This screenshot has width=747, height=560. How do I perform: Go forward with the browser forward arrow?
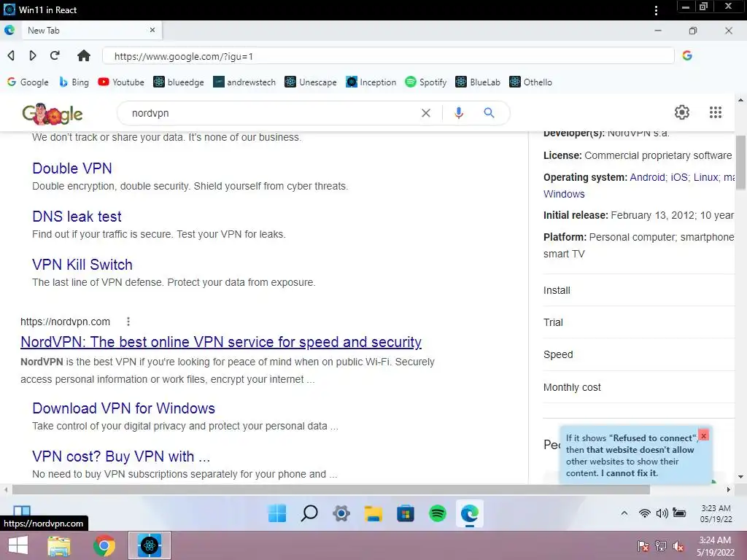[x=32, y=55]
